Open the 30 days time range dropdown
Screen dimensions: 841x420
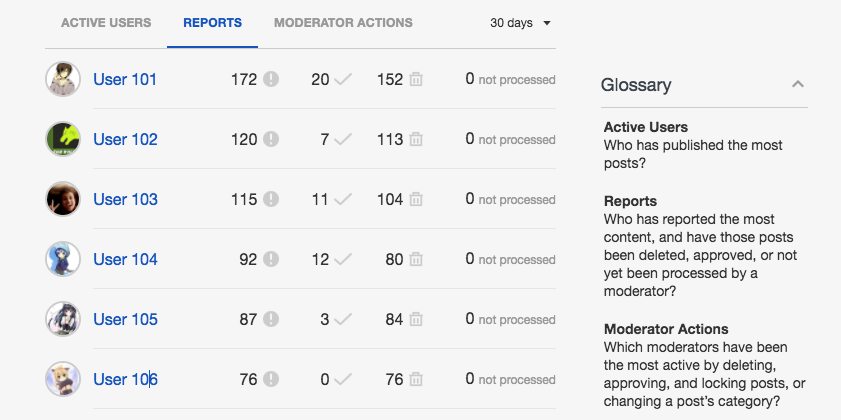(520, 23)
